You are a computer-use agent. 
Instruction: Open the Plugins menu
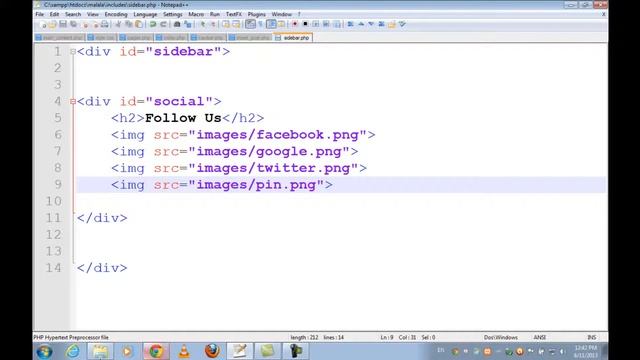(257, 14)
